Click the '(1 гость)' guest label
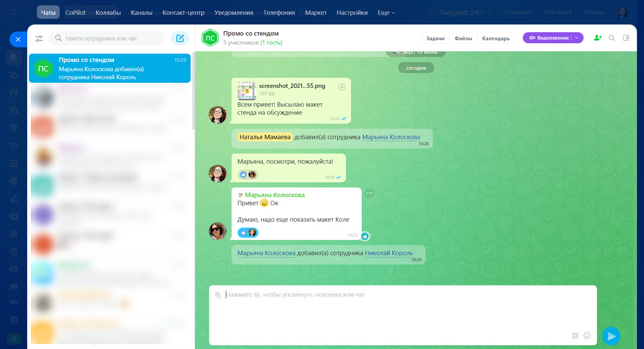This screenshot has height=349, width=644. coord(271,43)
